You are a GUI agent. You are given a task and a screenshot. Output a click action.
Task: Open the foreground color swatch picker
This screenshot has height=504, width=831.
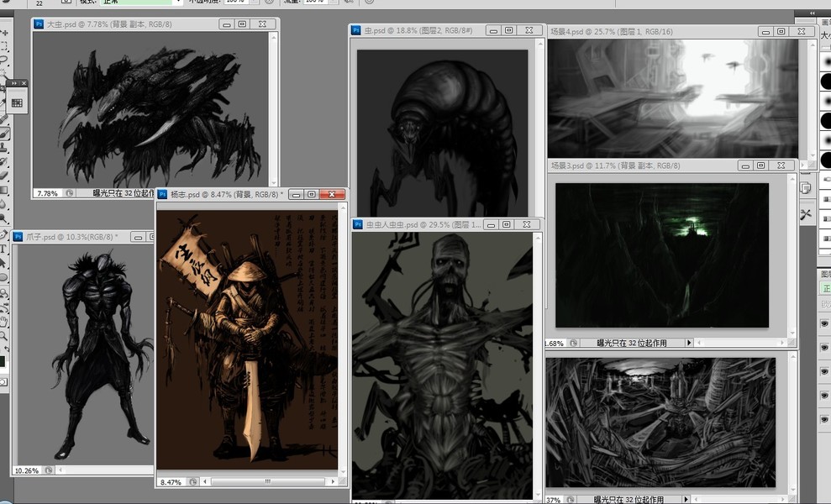click(3, 361)
